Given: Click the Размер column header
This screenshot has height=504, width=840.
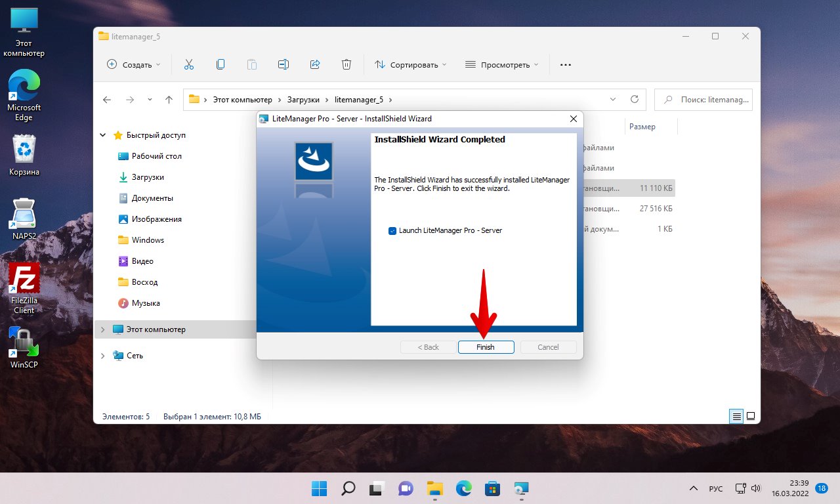Looking at the screenshot, I should tap(642, 127).
